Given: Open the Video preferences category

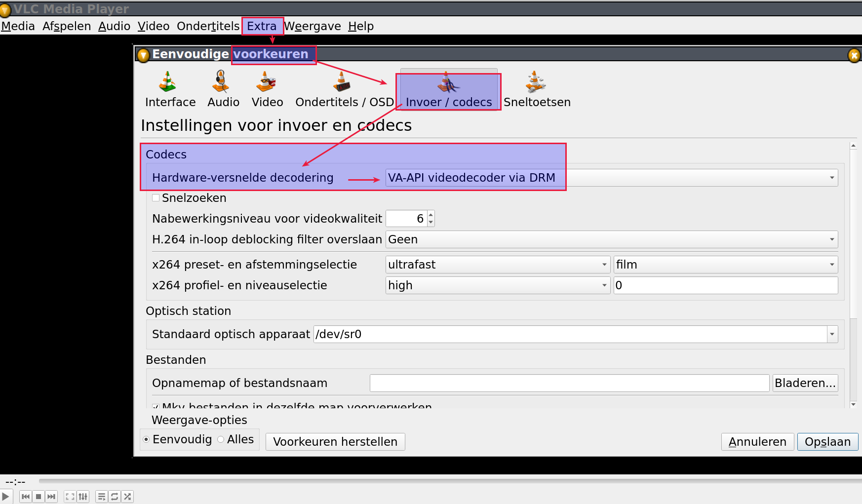Looking at the screenshot, I should (x=267, y=90).
